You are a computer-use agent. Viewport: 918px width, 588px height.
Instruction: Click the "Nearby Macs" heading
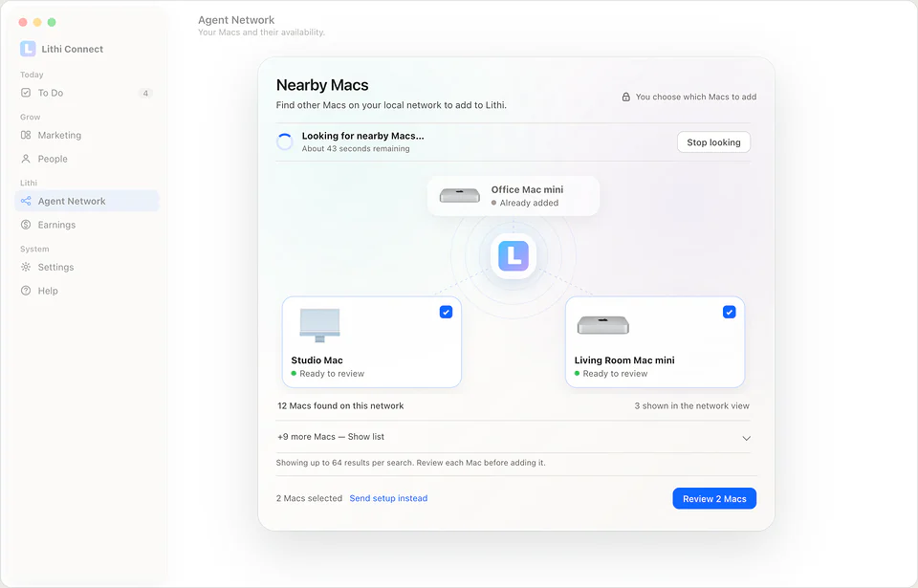[322, 85]
